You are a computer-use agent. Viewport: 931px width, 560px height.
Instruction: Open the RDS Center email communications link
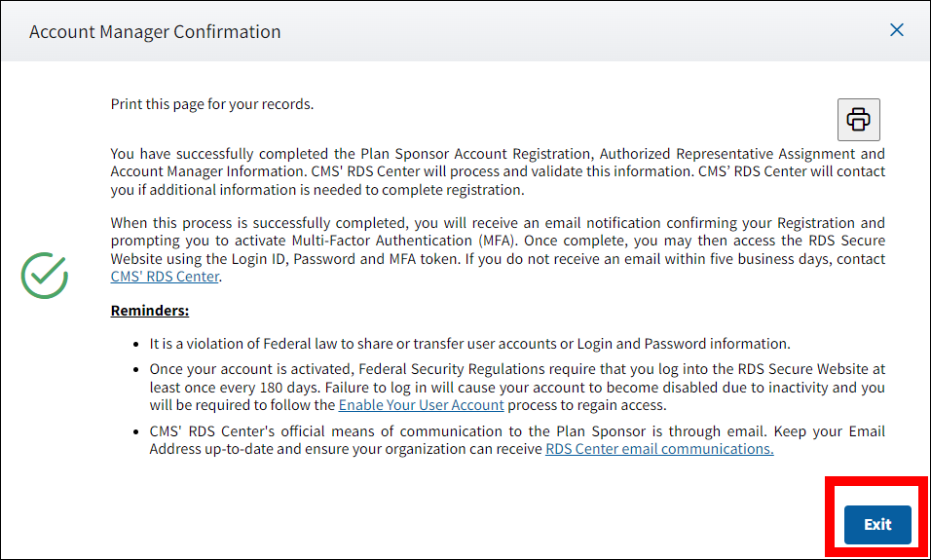pyautogui.click(x=658, y=449)
